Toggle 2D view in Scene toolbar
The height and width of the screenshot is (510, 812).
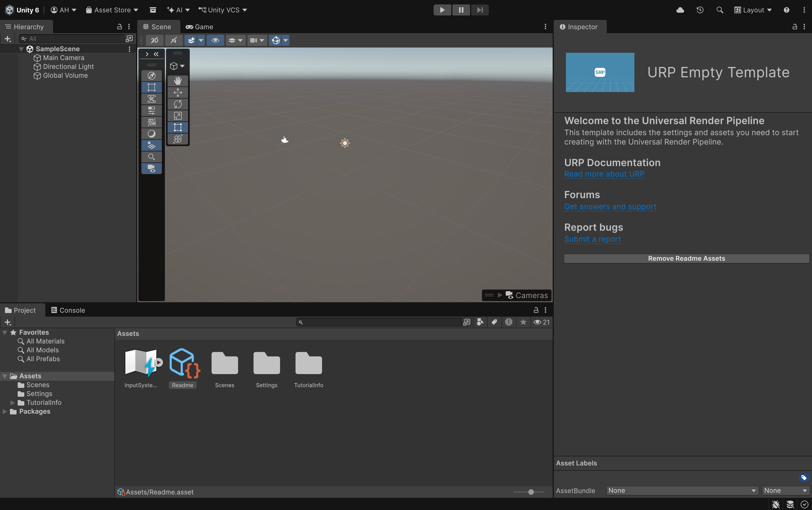pyautogui.click(x=154, y=41)
